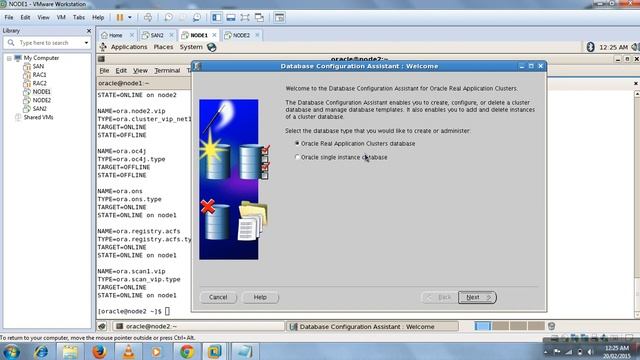Image resolution: width=640 pixels, height=360 pixels.
Task: Open Internet Explorer from taskbar
Action: 41,351
